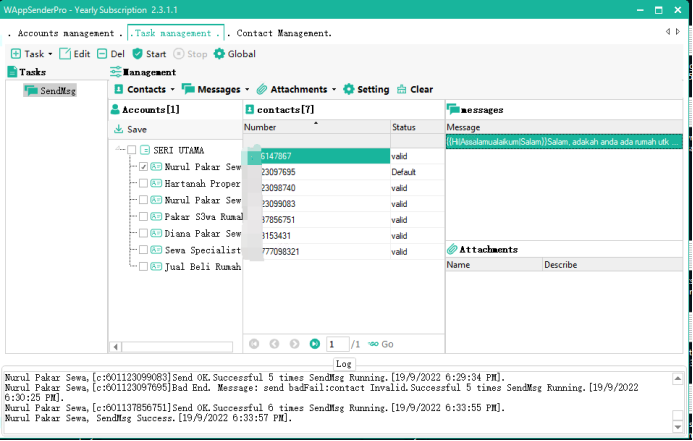
Task: Click the Contacts menu icon
Action: click(x=118, y=89)
